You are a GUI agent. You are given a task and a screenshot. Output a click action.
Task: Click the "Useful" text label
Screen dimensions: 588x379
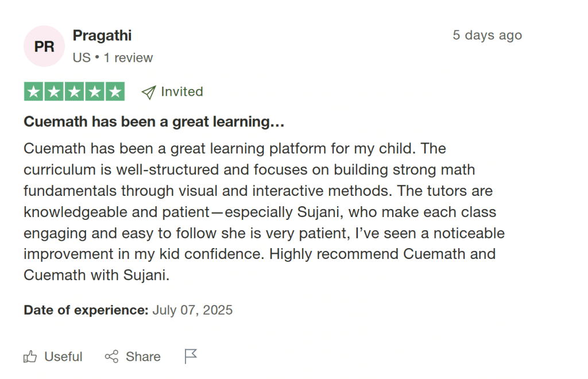click(63, 357)
